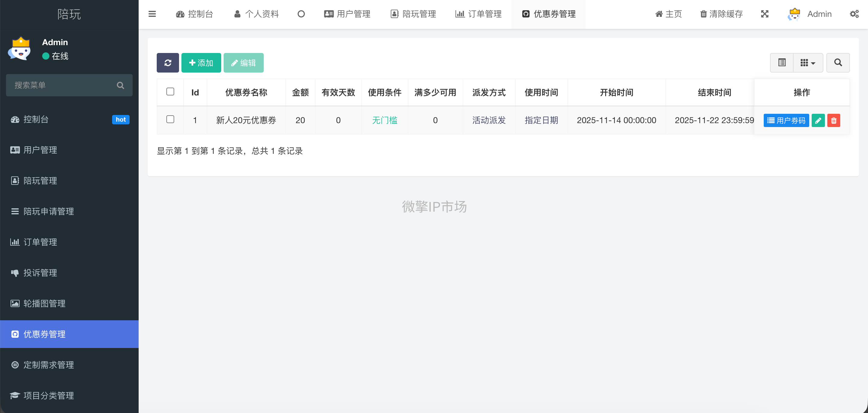This screenshot has width=868, height=413.
Task: Click the fullscreen expand icon in the header
Action: 765,14
